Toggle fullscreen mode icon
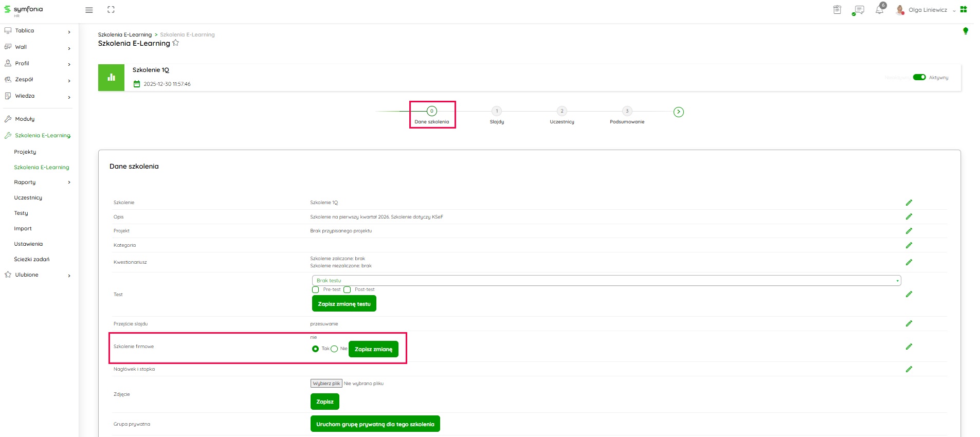This screenshot has width=980, height=437. (111, 10)
